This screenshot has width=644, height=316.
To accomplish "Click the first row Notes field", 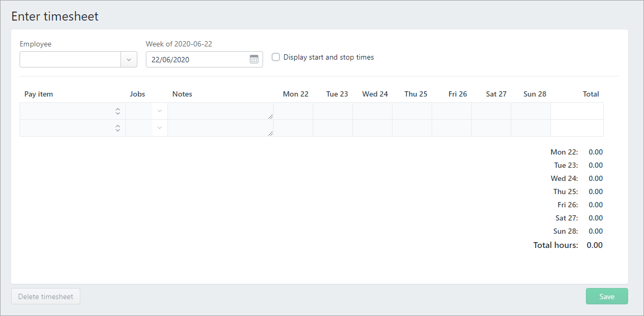I will (x=220, y=111).
